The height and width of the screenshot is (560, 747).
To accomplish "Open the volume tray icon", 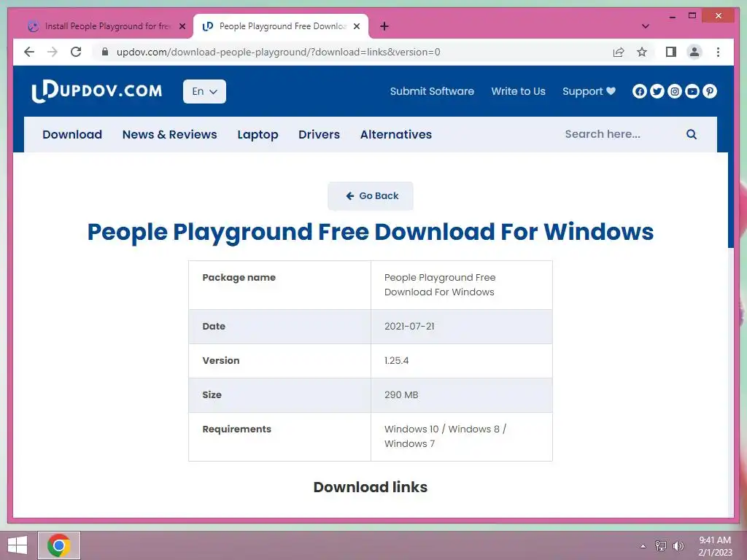I will click(x=678, y=546).
